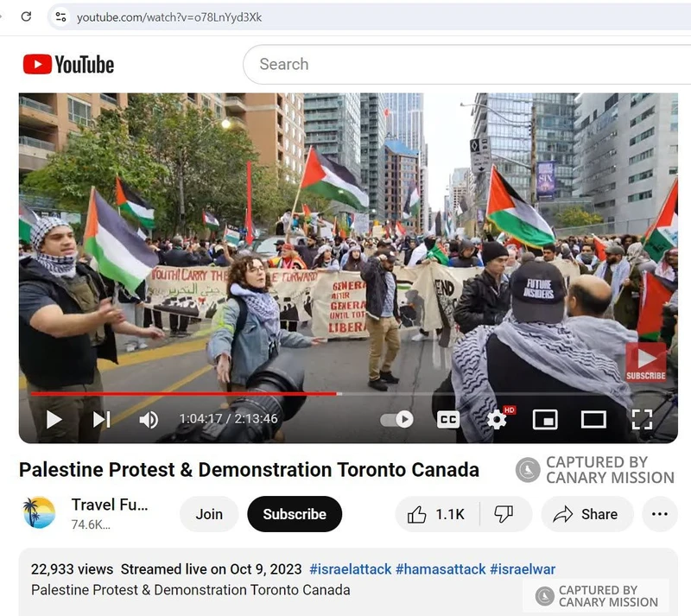Focus the YouTube search box
Screen dimensions: 691x616
pyautogui.click(x=467, y=65)
